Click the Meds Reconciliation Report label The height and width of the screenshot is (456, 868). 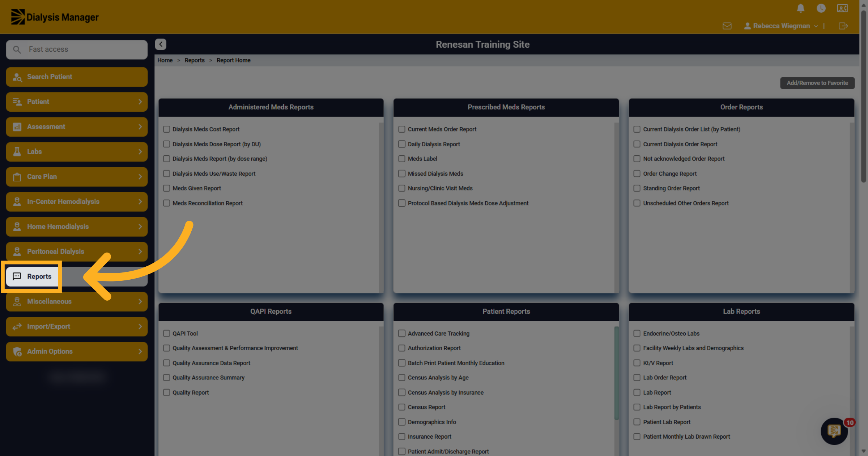pos(208,203)
